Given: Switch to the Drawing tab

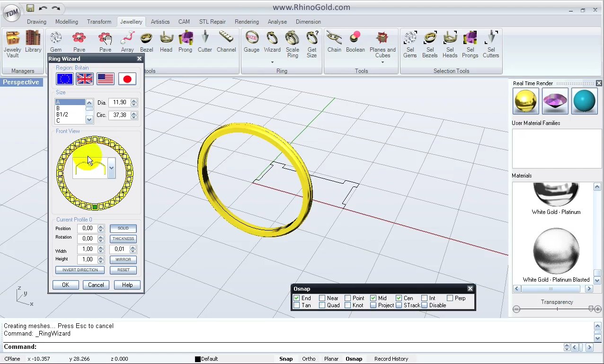Looking at the screenshot, I should (x=36, y=22).
